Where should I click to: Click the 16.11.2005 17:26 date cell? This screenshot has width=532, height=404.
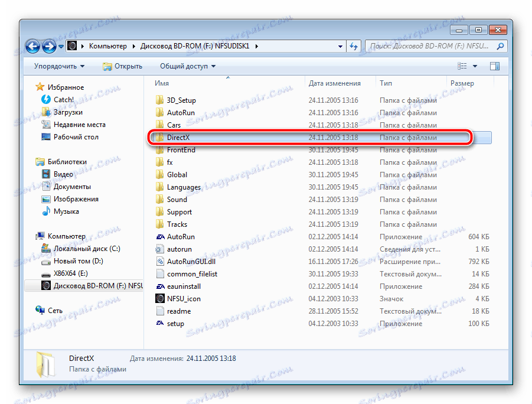[x=333, y=262]
